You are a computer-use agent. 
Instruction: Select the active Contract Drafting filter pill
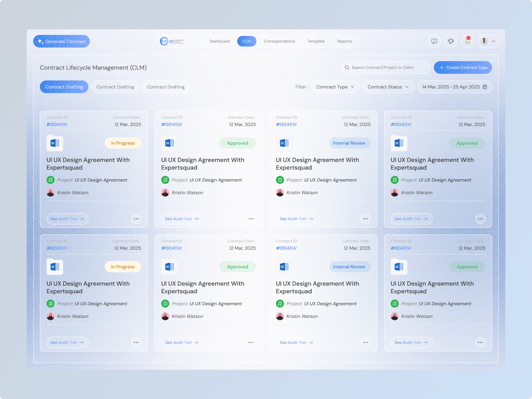[x=64, y=87]
